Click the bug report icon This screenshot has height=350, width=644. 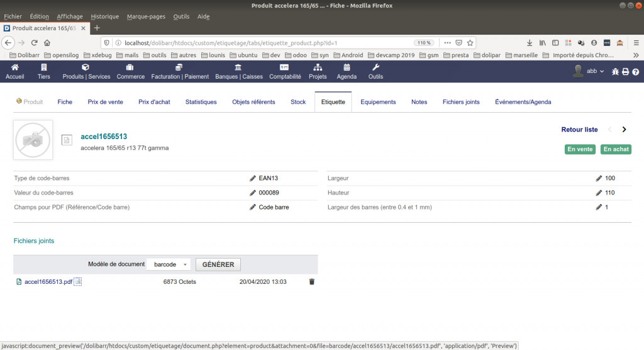coord(615,72)
